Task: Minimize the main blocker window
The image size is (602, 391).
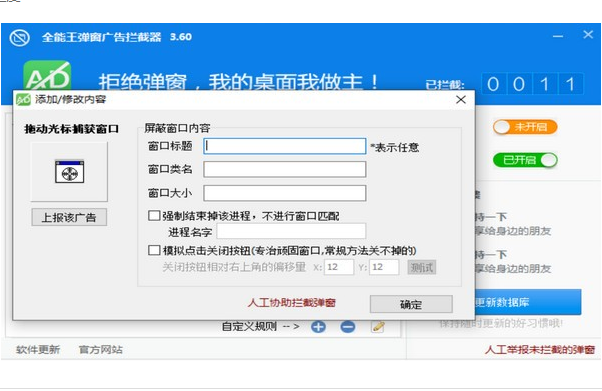Action: [x=558, y=36]
